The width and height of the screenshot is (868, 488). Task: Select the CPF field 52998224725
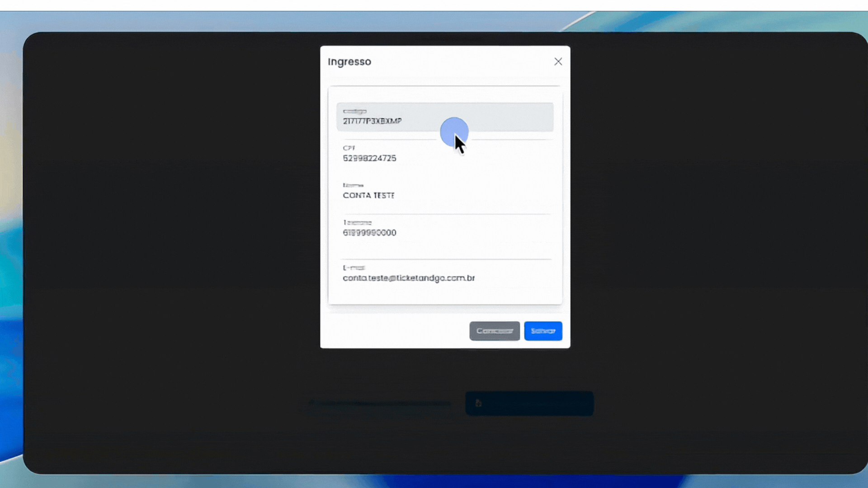(445, 154)
